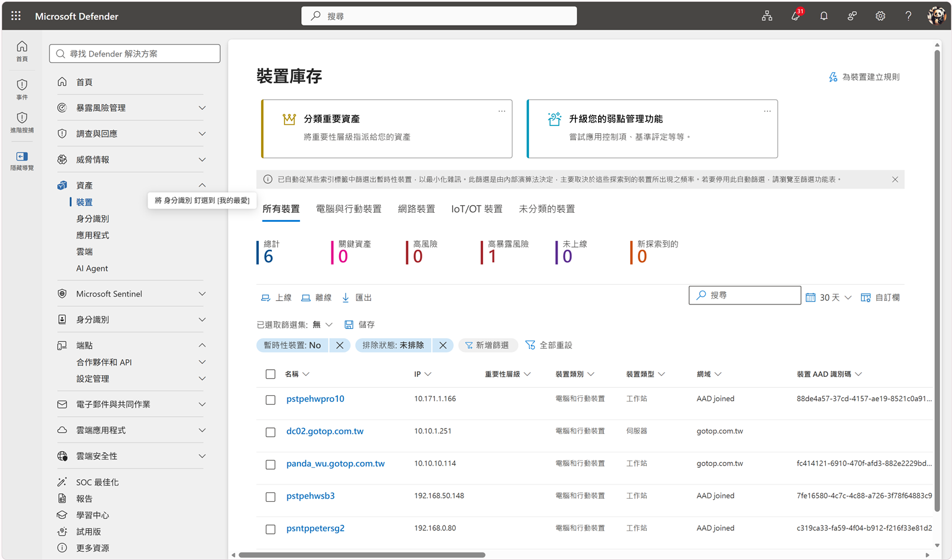This screenshot has width=952, height=560.
Task: Open the app launcher waffle icon
Action: click(x=16, y=16)
